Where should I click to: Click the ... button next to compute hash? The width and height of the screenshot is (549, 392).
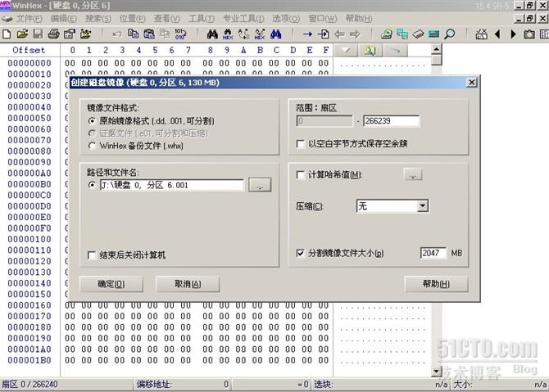413,174
